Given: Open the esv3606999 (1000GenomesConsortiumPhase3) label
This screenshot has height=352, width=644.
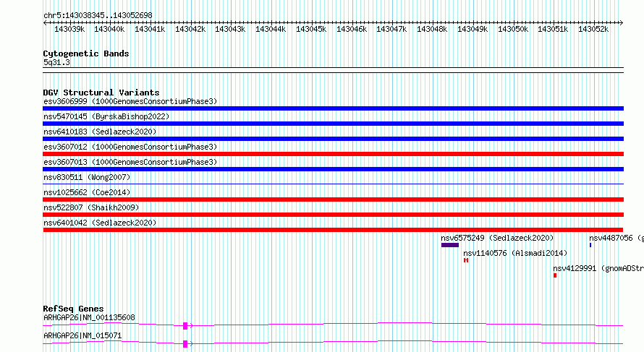Looking at the screenshot, I should coord(130,101).
